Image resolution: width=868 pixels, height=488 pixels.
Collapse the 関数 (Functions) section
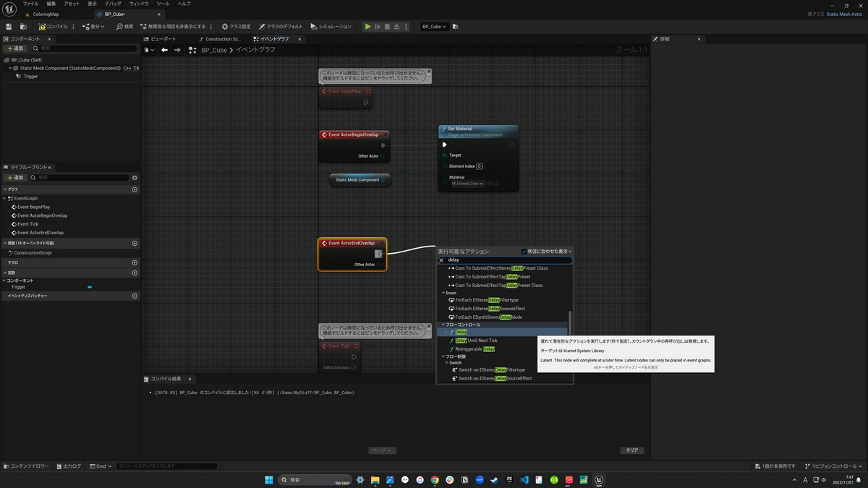(4, 244)
